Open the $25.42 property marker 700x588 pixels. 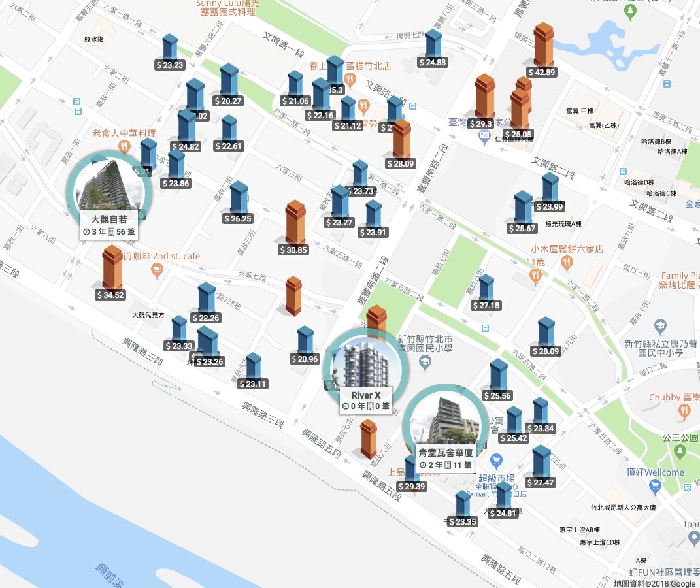click(x=514, y=425)
